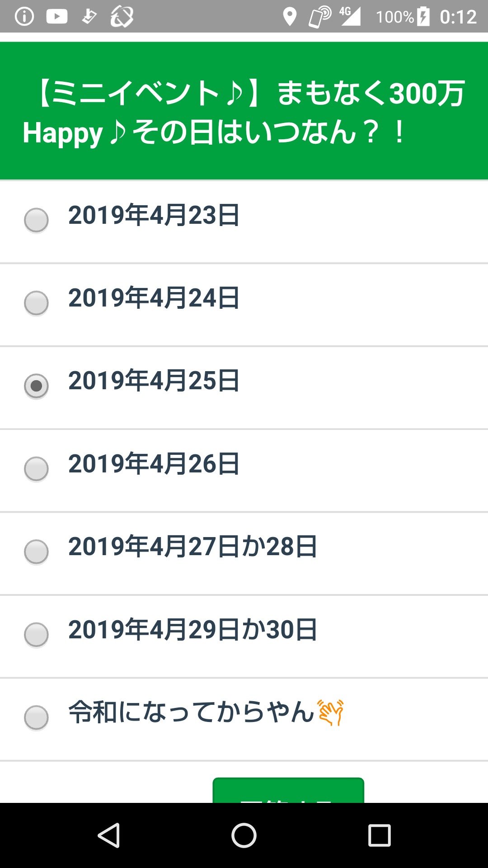Tap the selected 2019年4月25日 radio button

coord(36,386)
